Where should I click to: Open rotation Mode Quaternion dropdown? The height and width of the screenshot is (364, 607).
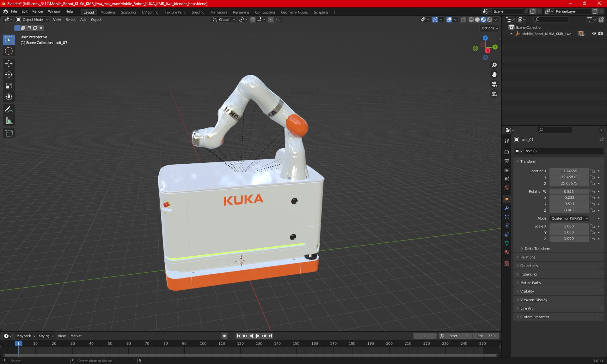click(569, 218)
